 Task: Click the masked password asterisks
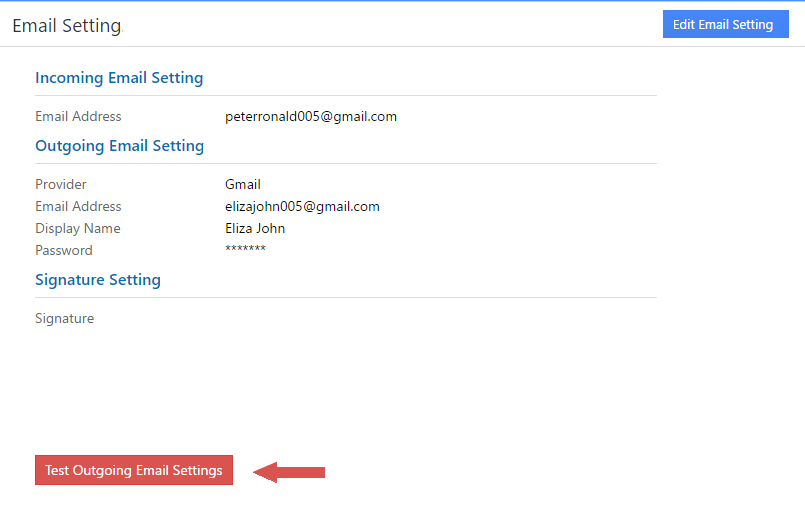245,250
